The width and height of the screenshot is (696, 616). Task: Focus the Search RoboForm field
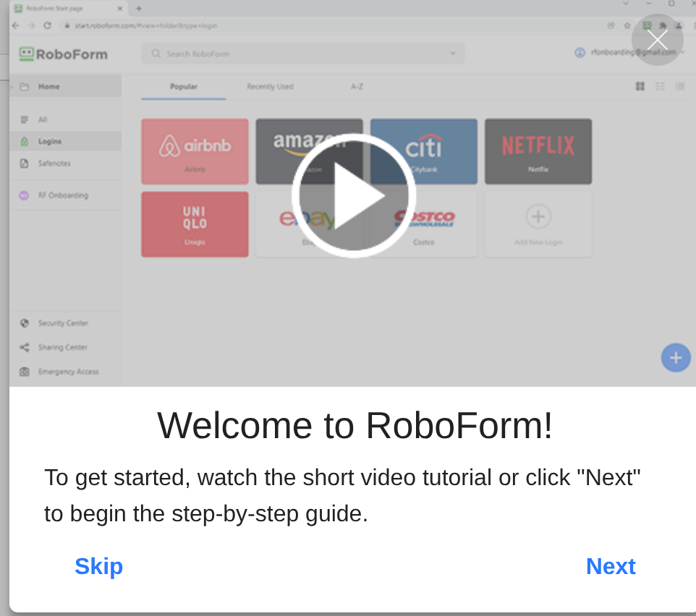pos(302,54)
